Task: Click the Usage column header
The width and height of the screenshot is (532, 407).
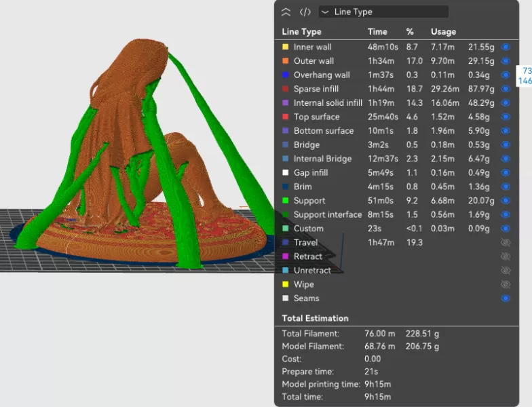Action: click(443, 31)
